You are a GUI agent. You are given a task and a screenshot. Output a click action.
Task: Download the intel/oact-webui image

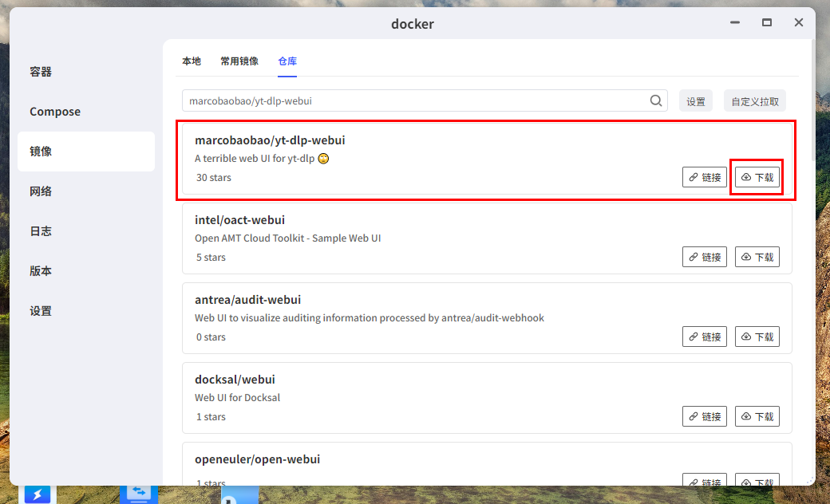click(757, 257)
